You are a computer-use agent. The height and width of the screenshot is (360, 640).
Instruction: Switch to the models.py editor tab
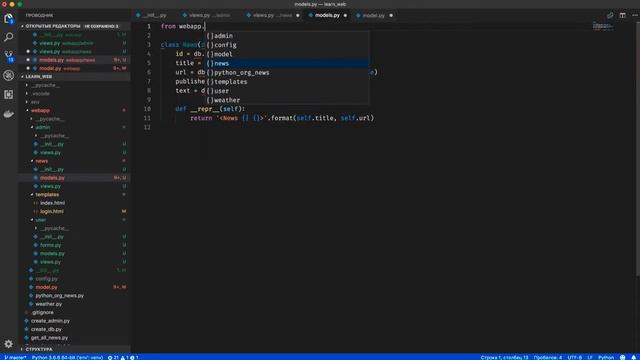pos(327,16)
